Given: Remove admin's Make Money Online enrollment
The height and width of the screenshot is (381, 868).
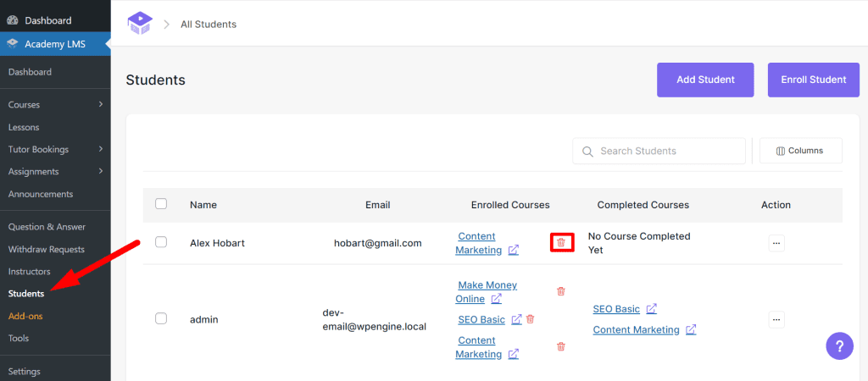Looking at the screenshot, I should [x=560, y=291].
